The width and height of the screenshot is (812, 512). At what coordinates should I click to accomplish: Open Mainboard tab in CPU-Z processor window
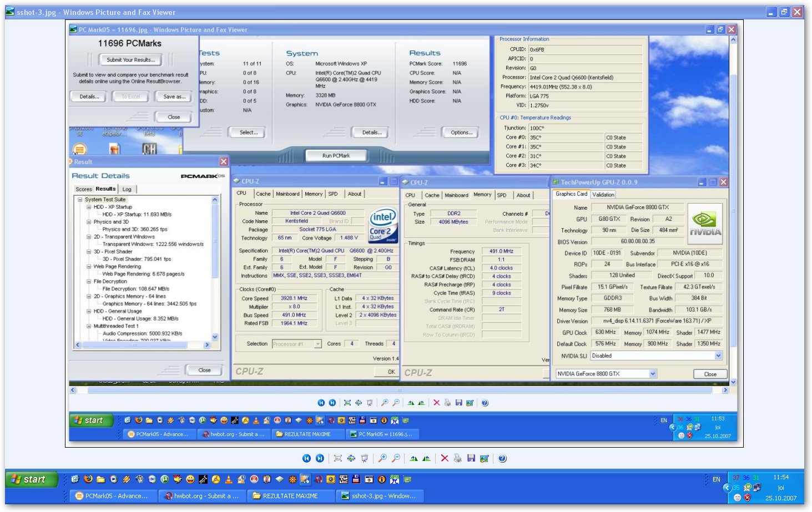(288, 194)
